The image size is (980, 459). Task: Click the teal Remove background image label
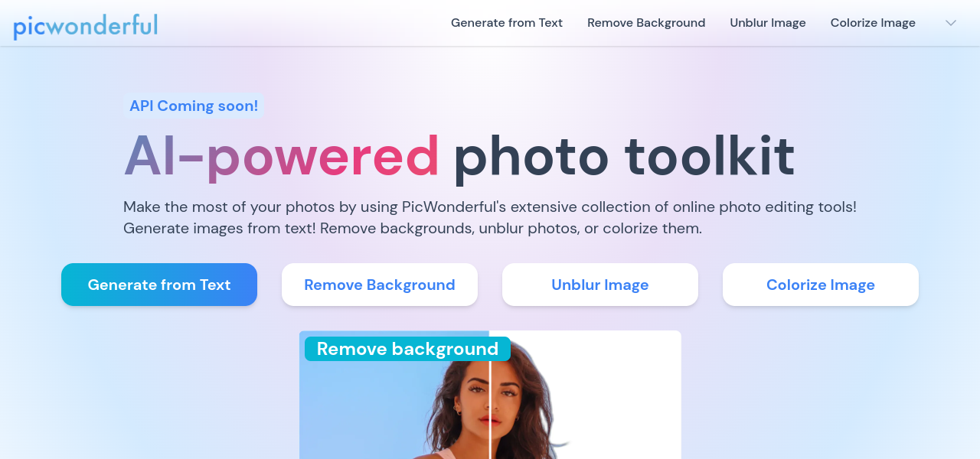pos(407,349)
